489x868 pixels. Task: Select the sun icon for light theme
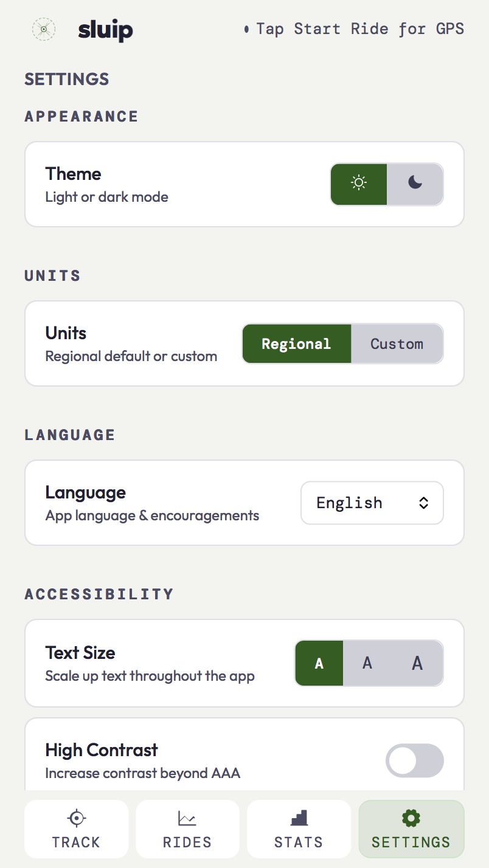tap(358, 184)
